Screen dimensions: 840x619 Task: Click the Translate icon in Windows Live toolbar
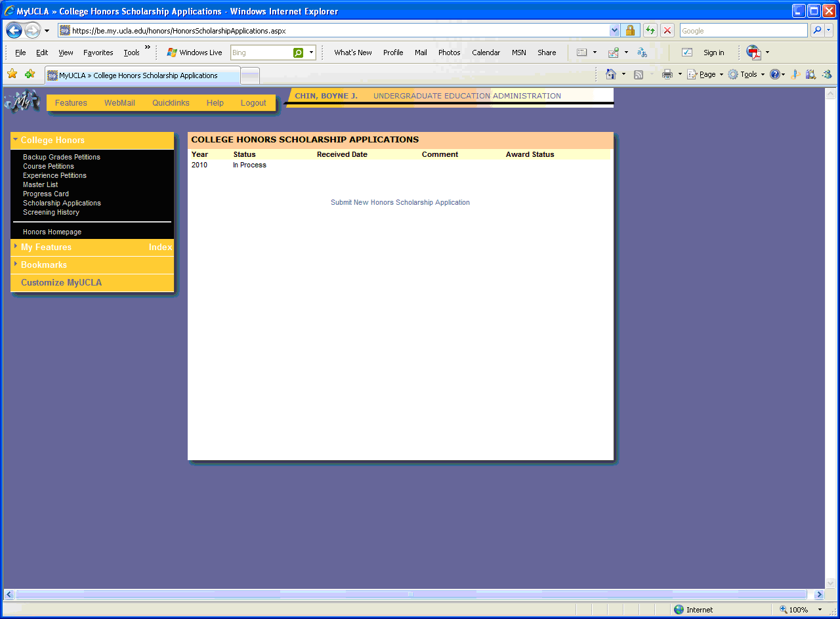pyautogui.click(x=642, y=53)
